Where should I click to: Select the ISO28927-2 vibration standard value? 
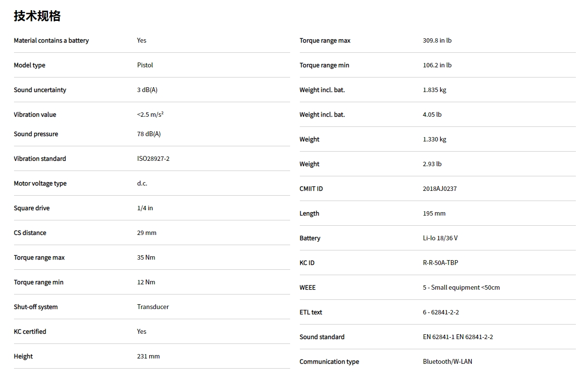[153, 159]
